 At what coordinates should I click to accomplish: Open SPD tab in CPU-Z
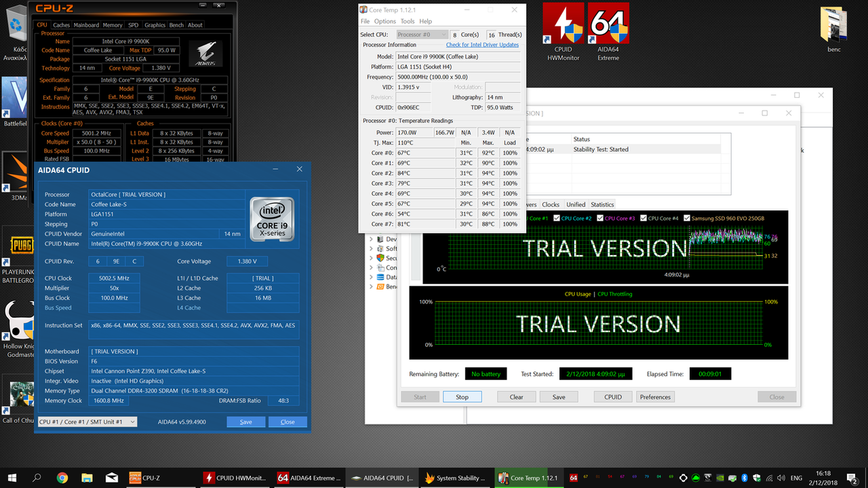pyautogui.click(x=133, y=25)
